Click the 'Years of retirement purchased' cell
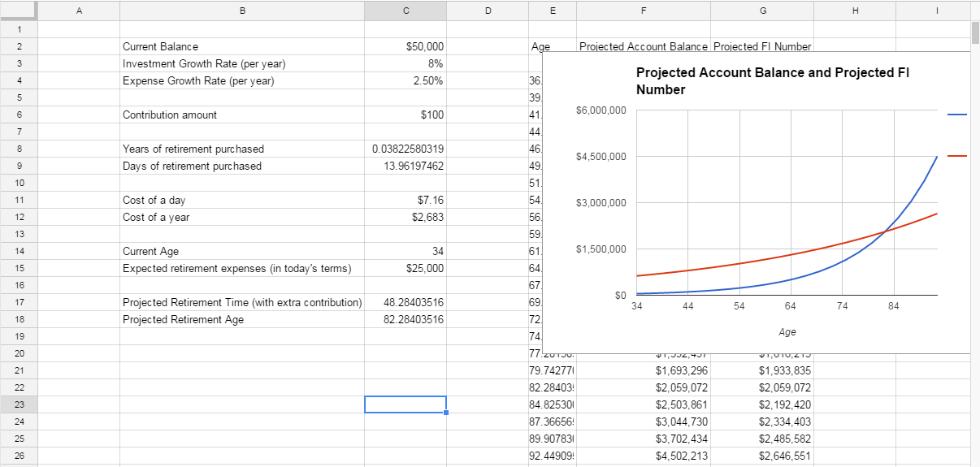980x467 pixels. 242,149
